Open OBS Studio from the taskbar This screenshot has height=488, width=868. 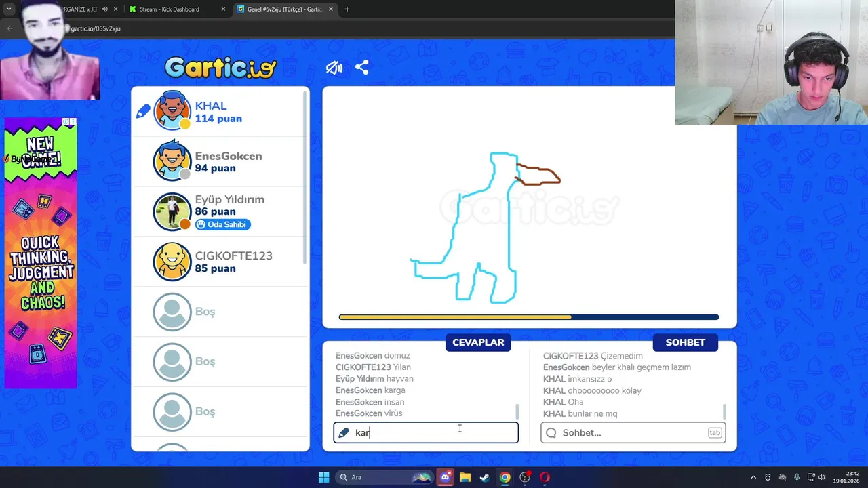pos(525,477)
